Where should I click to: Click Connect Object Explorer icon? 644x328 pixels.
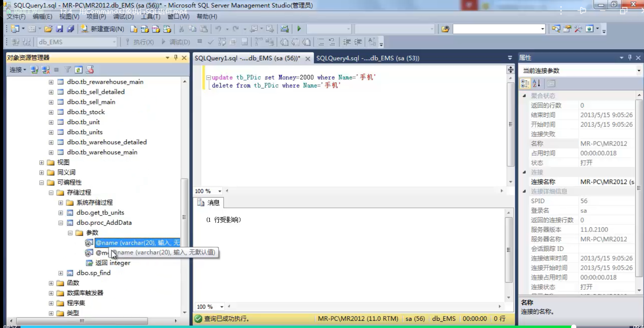[x=34, y=70]
